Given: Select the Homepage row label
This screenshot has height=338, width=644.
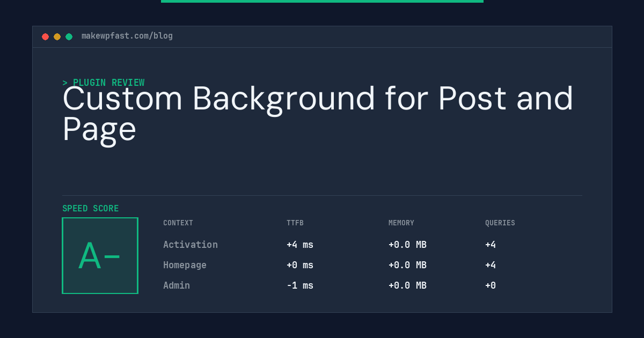Looking at the screenshot, I should (185, 265).
